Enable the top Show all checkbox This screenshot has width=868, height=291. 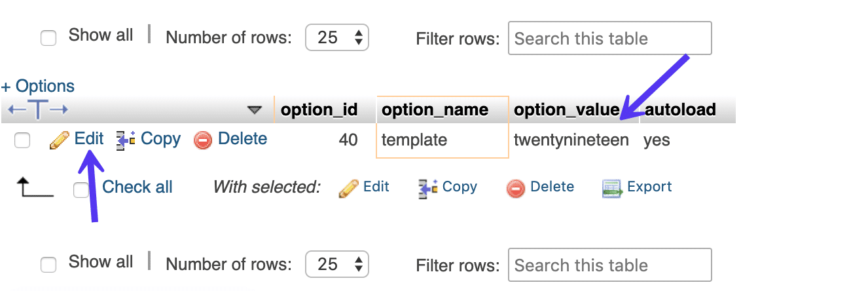point(48,38)
